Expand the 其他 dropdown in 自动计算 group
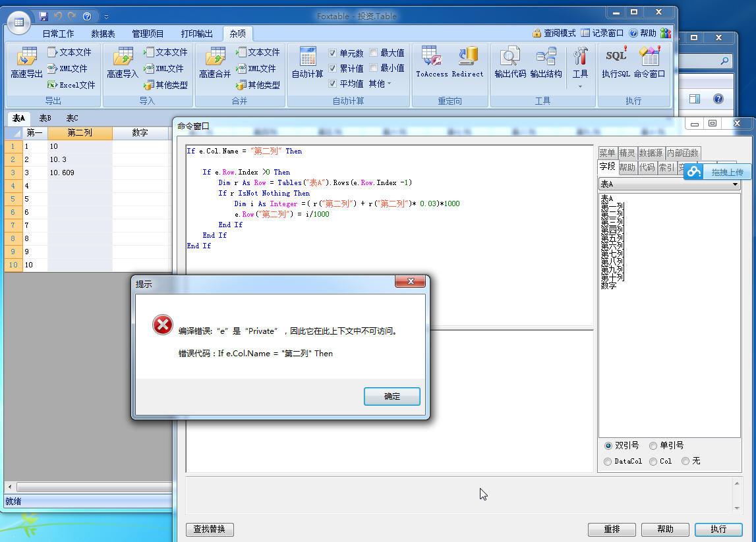Screen dimensions: 756x542 click(380, 84)
